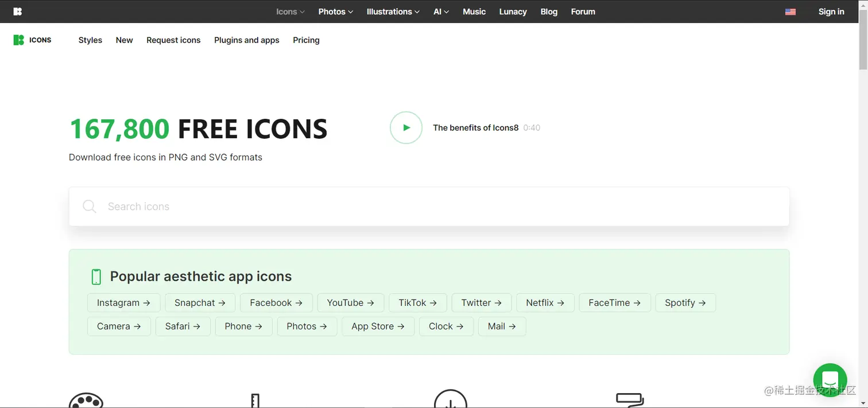Screen dimensions: 868x408
Task: Open FaceTime app icons
Action: (x=614, y=303)
